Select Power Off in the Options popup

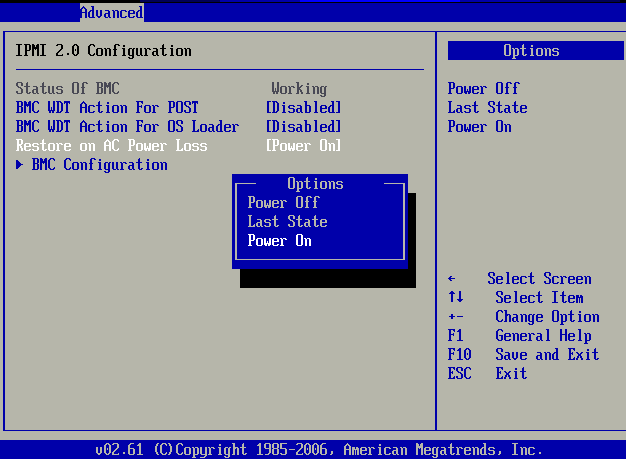(283, 203)
